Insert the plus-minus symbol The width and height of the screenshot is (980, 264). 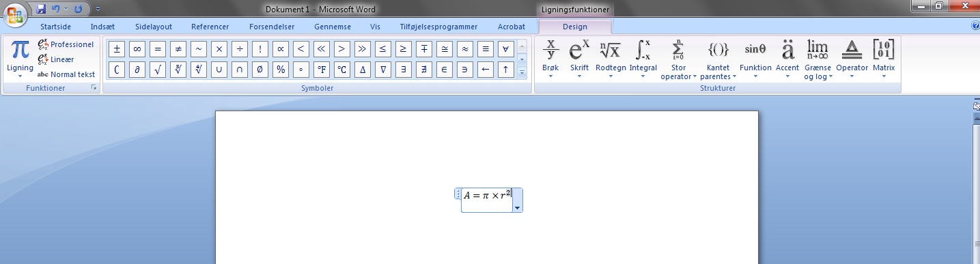[117, 49]
